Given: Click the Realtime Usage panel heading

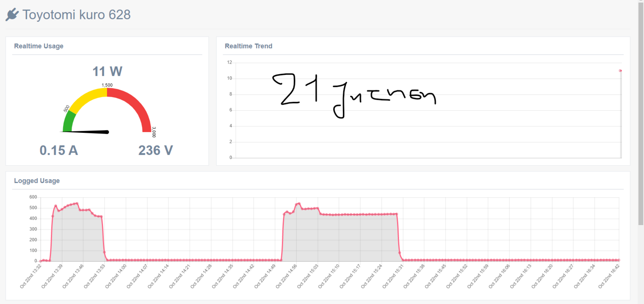Looking at the screenshot, I should click(x=39, y=46).
